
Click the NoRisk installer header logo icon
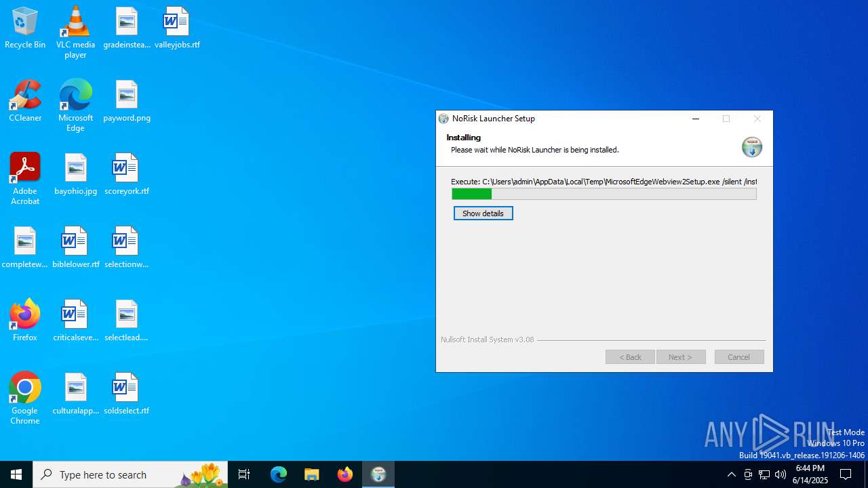coord(751,146)
